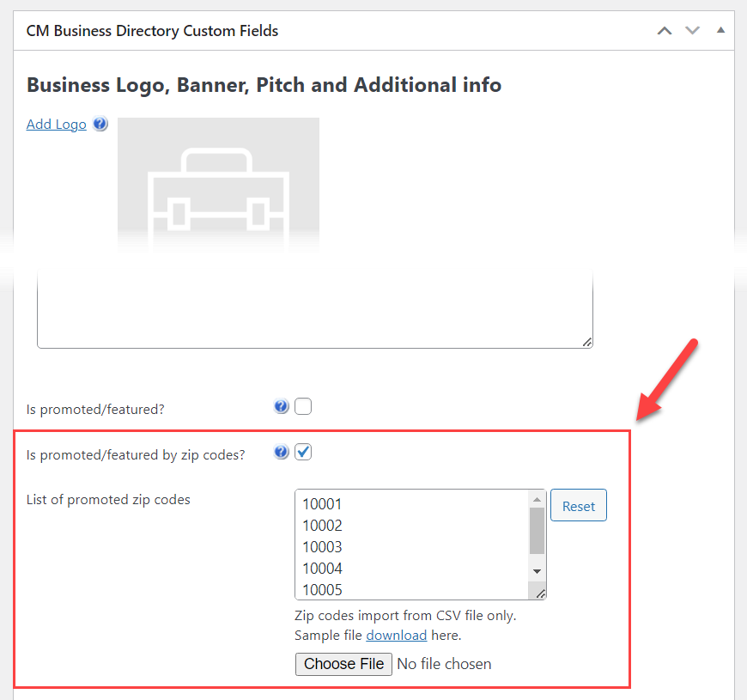This screenshot has width=747, height=700.
Task: Click the help icon beside Add Logo
Action: tap(100, 124)
